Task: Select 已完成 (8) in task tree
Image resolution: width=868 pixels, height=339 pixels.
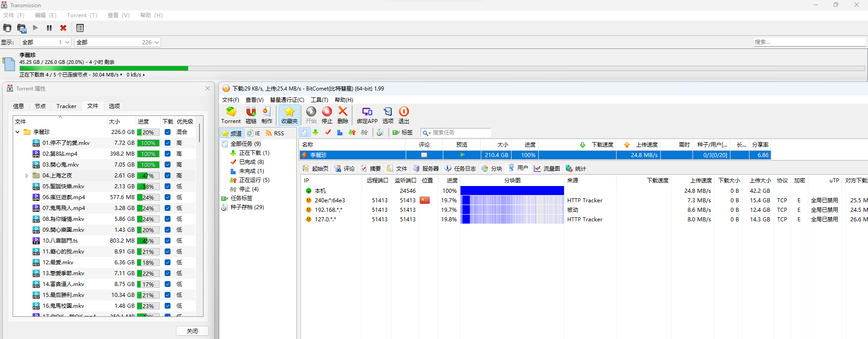Action: pyautogui.click(x=251, y=162)
